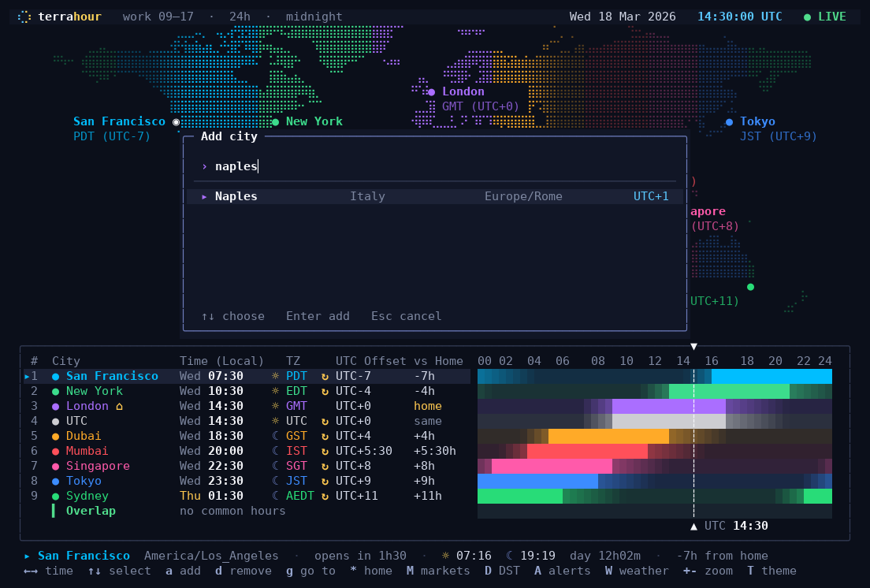Screen dimensions: 870x588
Task: Click the midnight setting in header
Action: point(314,17)
